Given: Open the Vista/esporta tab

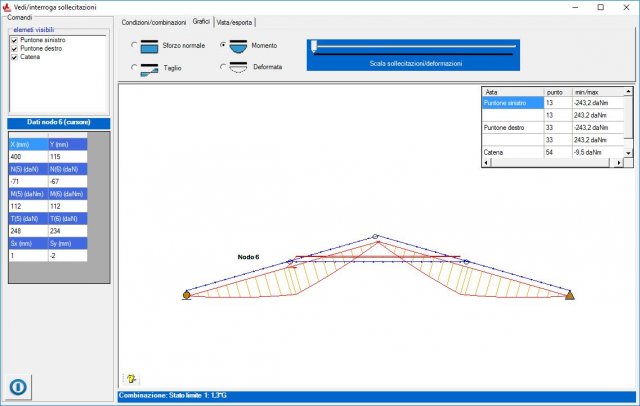Looking at the screenshot, I should point(235,22).
